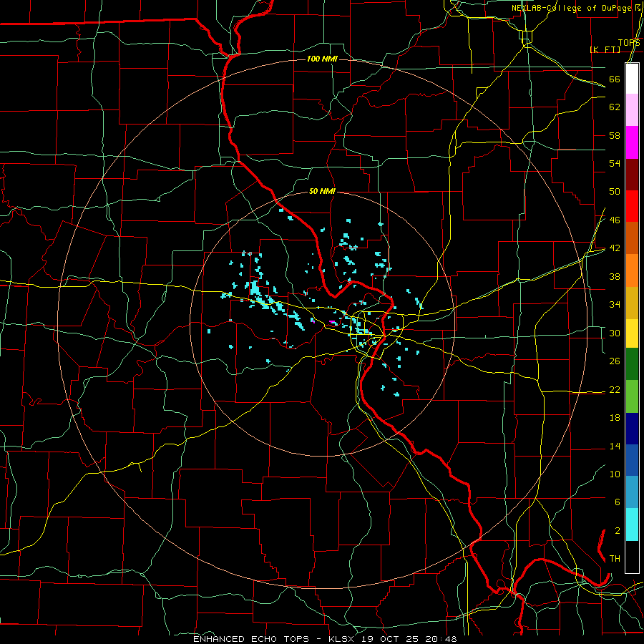Click the 2 legend scale value
This screenshot has height=644, width=644.
coord(618,531)
